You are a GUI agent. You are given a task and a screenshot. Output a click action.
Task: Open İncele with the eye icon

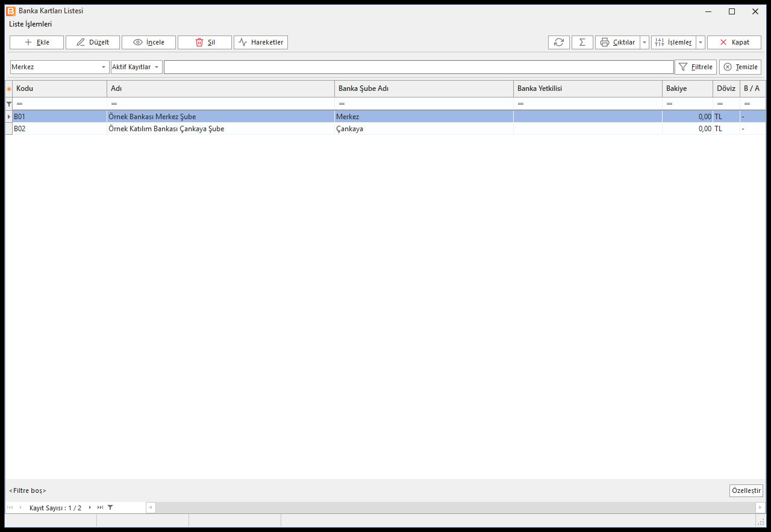(x=149, y=42)
